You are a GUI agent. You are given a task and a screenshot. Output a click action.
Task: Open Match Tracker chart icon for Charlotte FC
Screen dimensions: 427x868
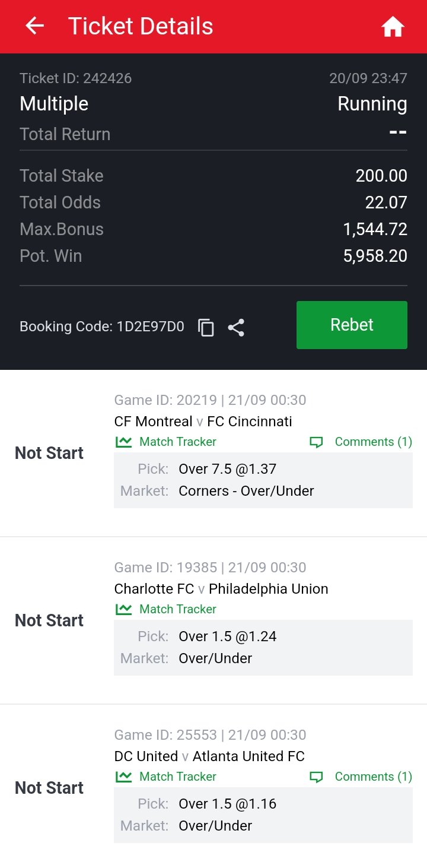(123, 609)
